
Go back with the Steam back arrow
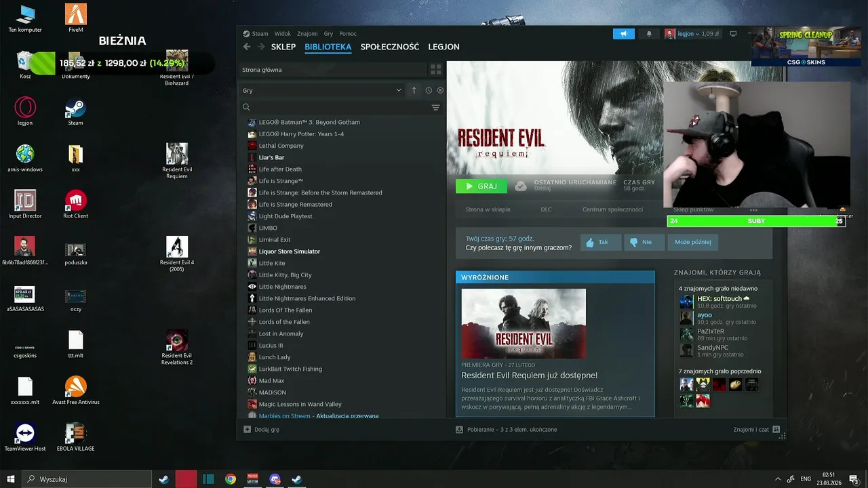[x=247, y=47]
